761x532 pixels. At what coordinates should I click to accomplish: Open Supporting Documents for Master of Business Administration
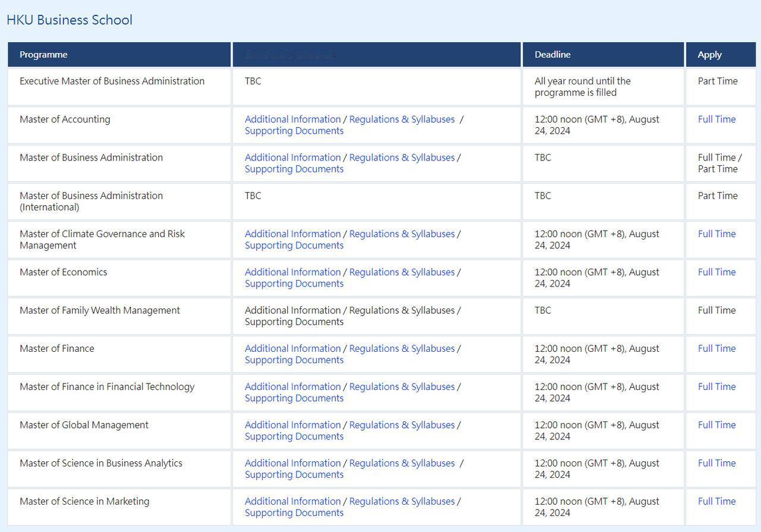point(294,169)
